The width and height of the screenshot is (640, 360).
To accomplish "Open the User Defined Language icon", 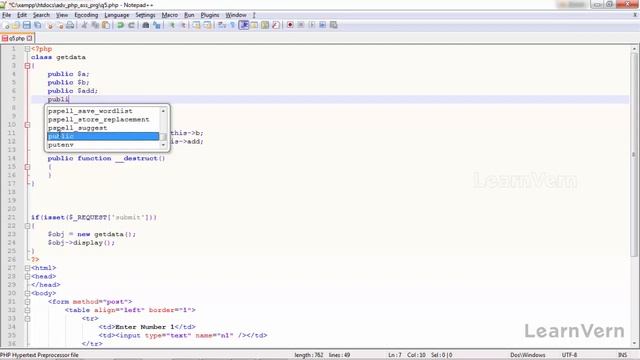I will (254, 25).
